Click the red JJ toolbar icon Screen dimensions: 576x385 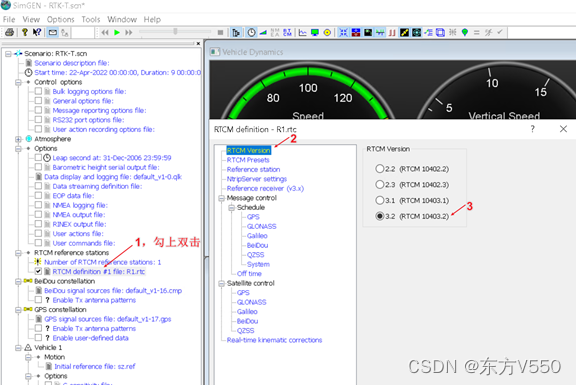[x=392, y=32]
